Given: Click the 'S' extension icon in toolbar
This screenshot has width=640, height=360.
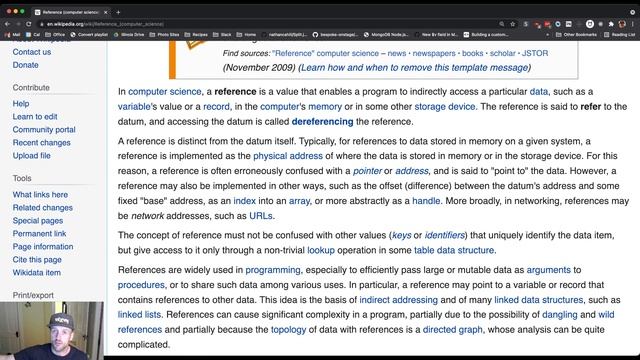Looking at the screenshot, I should [x=526, y=24].
